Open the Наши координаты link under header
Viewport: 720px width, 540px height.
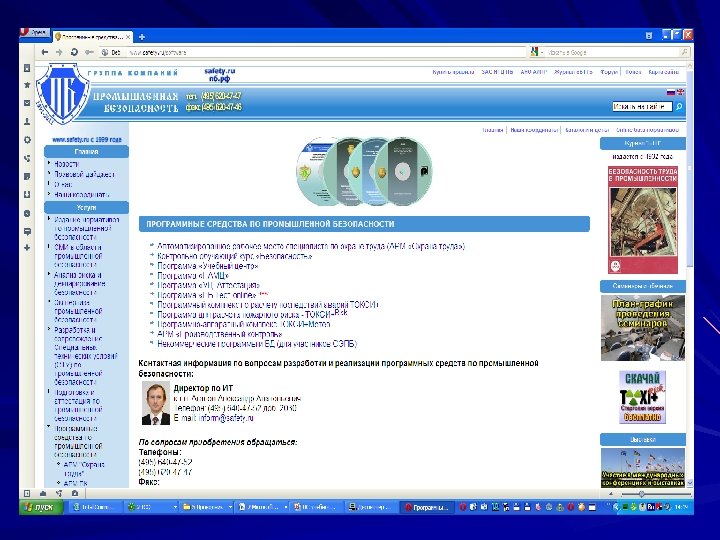tap(534, 130)
